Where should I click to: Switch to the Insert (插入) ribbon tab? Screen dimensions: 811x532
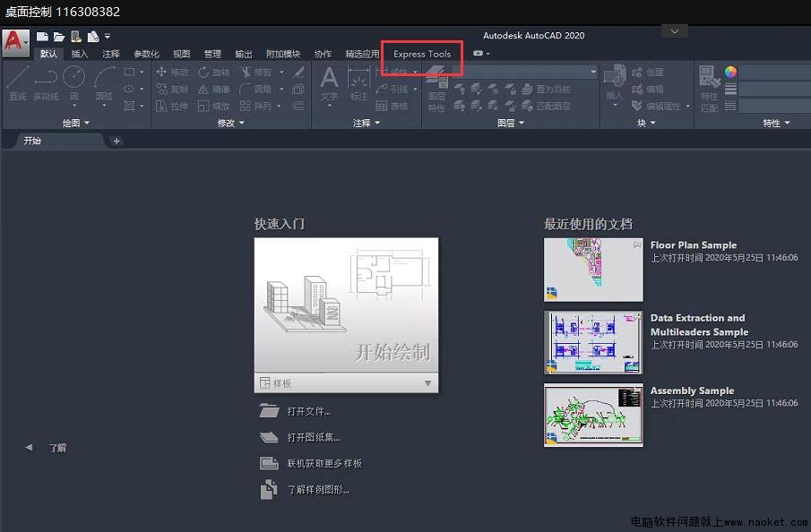[x=79, y=54]
